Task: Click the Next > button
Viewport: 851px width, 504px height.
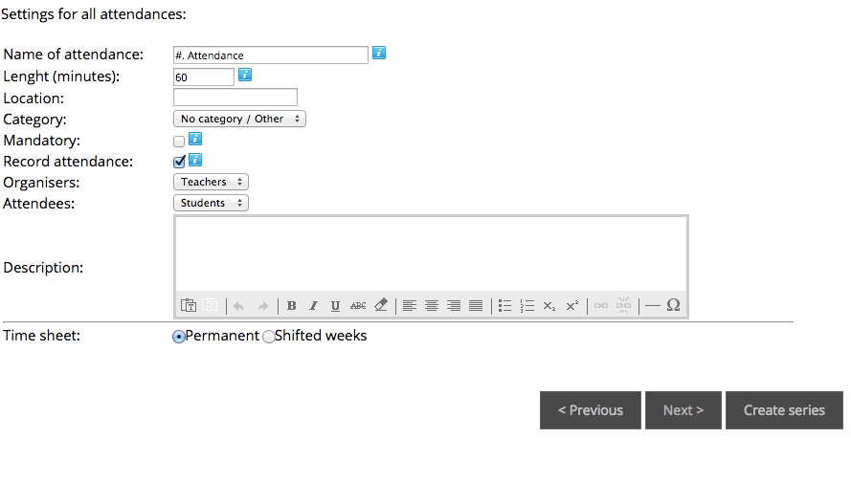Action: (683, 410)
